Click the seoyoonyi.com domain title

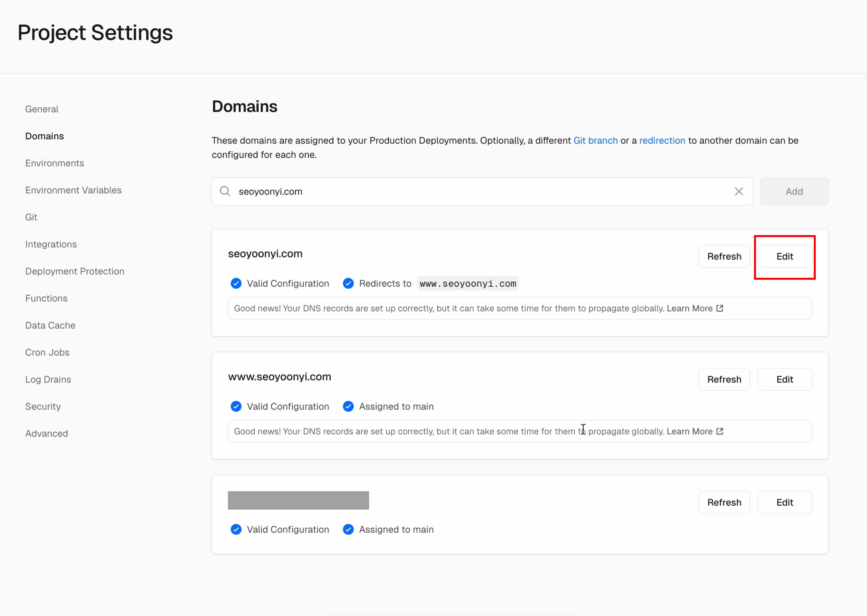[265, 254]
